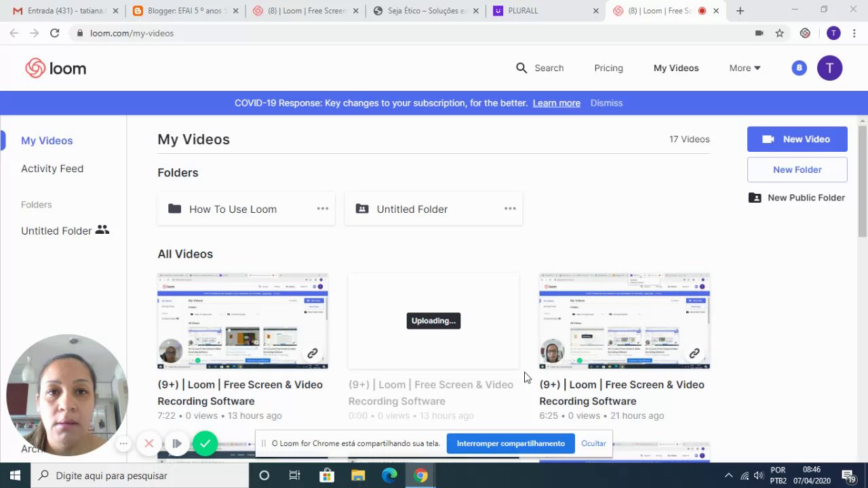Copy link of video lasting 6:25
The width and height of the screenshot is (868, 488).
(694, 353)
